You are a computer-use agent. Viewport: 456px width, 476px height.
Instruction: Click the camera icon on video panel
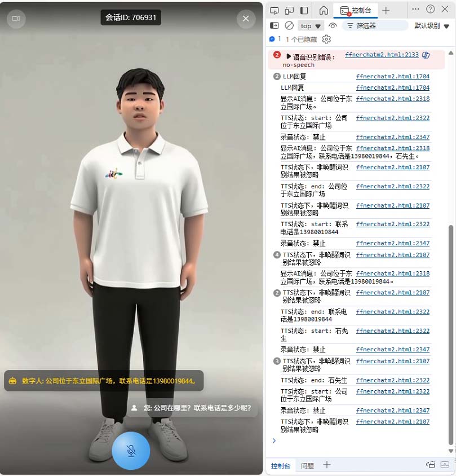[x=16, y=19]
